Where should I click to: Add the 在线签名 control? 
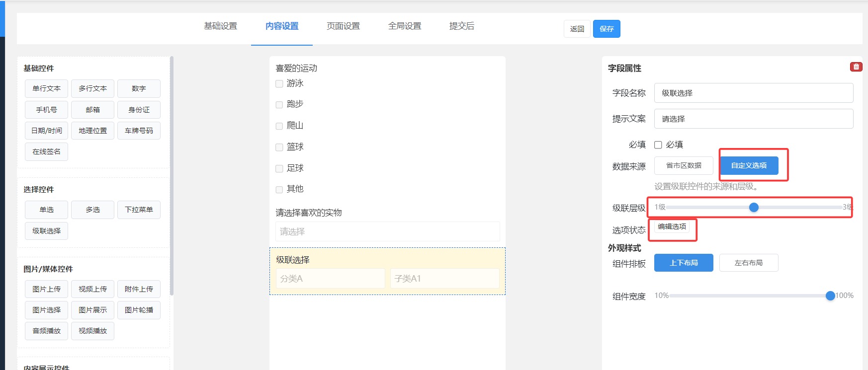[46, 152]
